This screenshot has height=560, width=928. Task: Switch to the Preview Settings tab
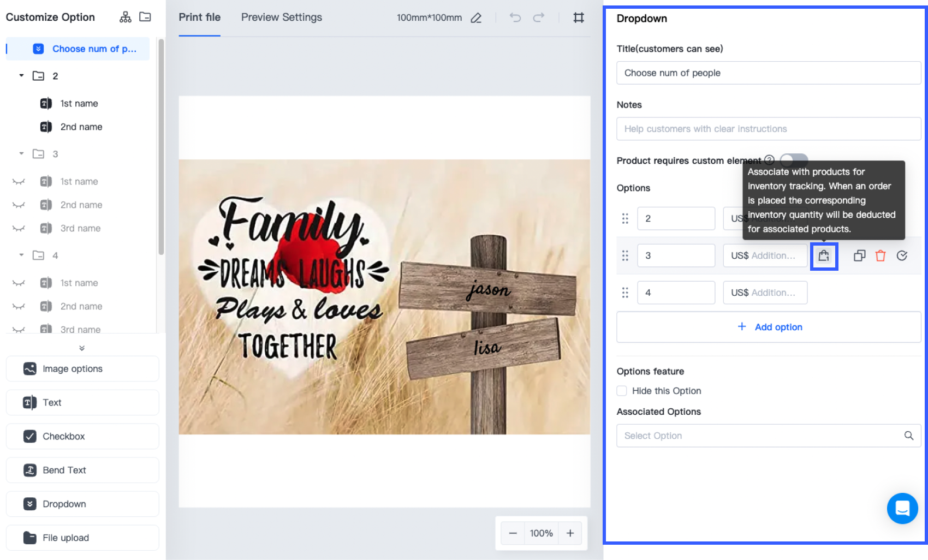click(281, 17)
